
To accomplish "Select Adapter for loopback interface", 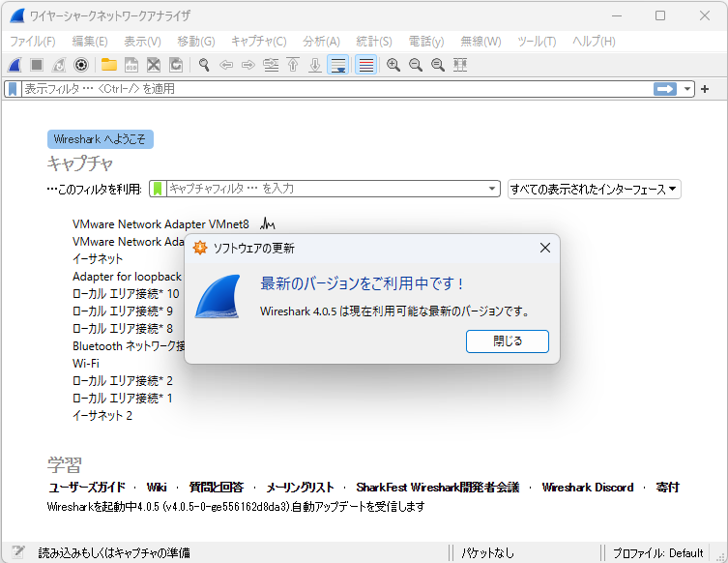I will point(128,277).
